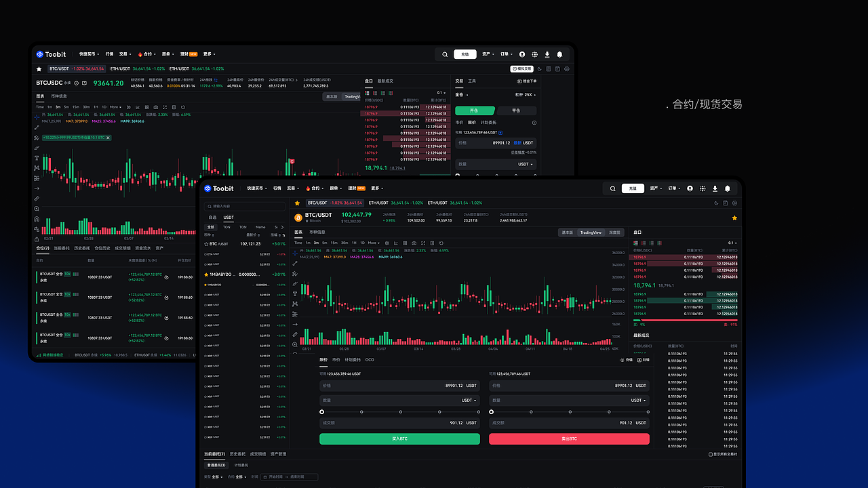This screenshot has width=868, height=488.
Task: Select the text 'T' tool on front chart toolbar
Action: point(295,293)
